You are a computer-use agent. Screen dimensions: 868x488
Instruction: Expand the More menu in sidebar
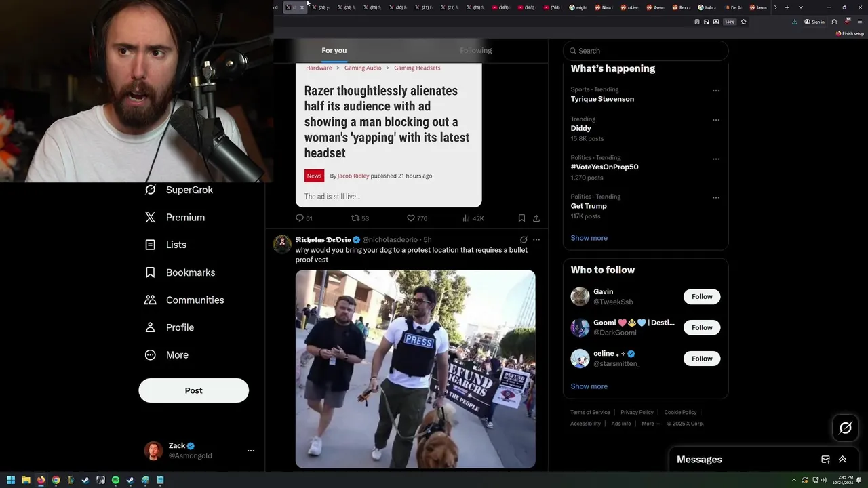167,355
